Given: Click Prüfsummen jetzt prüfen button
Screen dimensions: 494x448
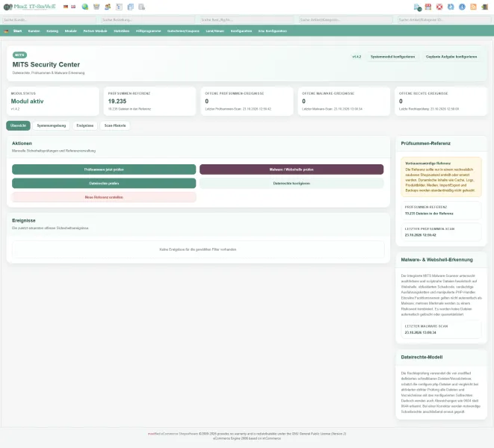Looking at the screenshot, I should pos(104,169).
